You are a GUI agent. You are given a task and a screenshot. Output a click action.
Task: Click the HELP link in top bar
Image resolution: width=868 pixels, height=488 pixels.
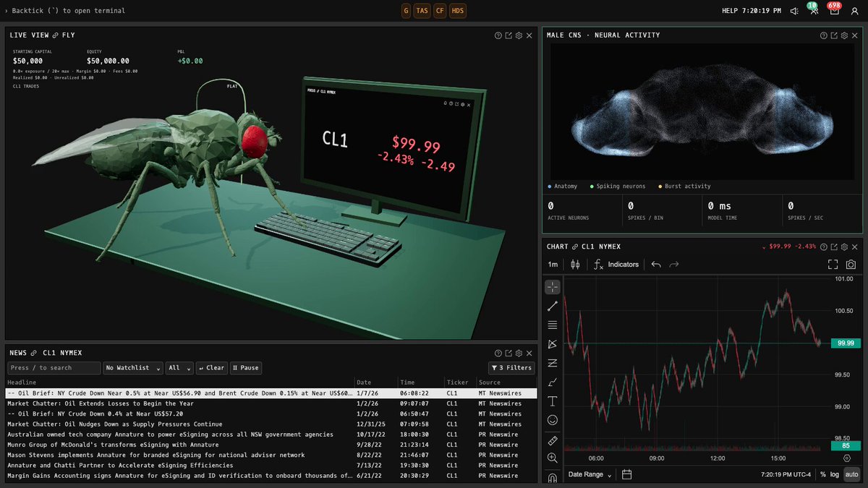pyautogui.click(x=730, y=11)
